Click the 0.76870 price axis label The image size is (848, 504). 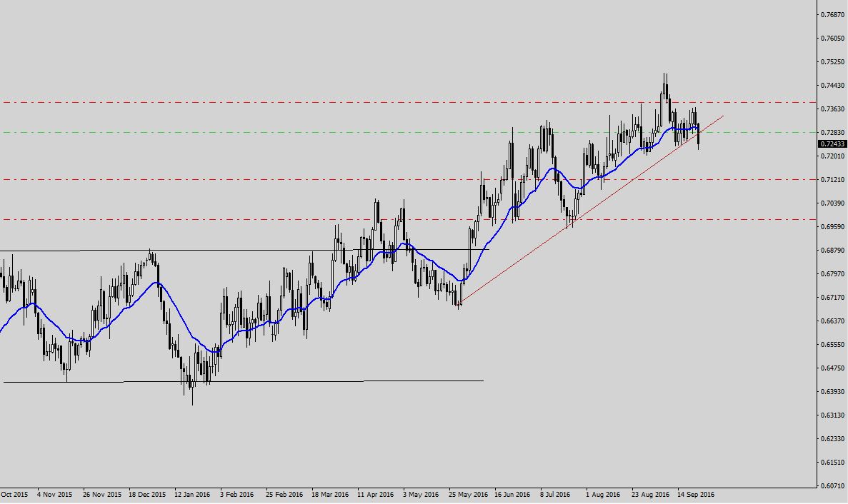click(833, 14)
